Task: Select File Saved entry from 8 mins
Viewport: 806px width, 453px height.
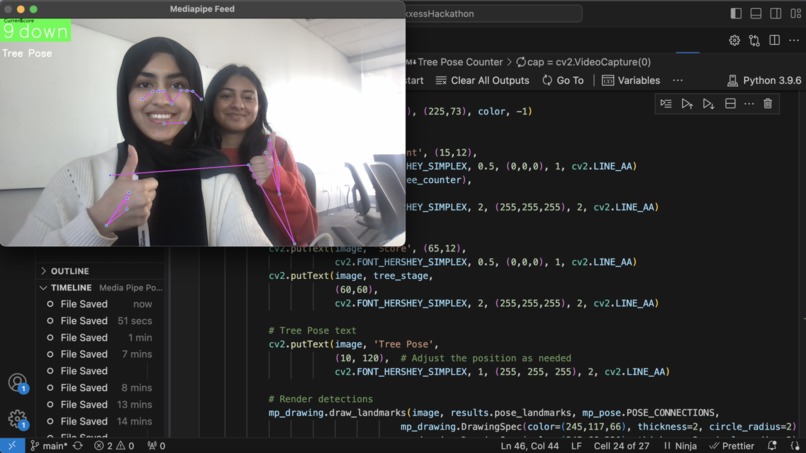Action: [99, 388]
